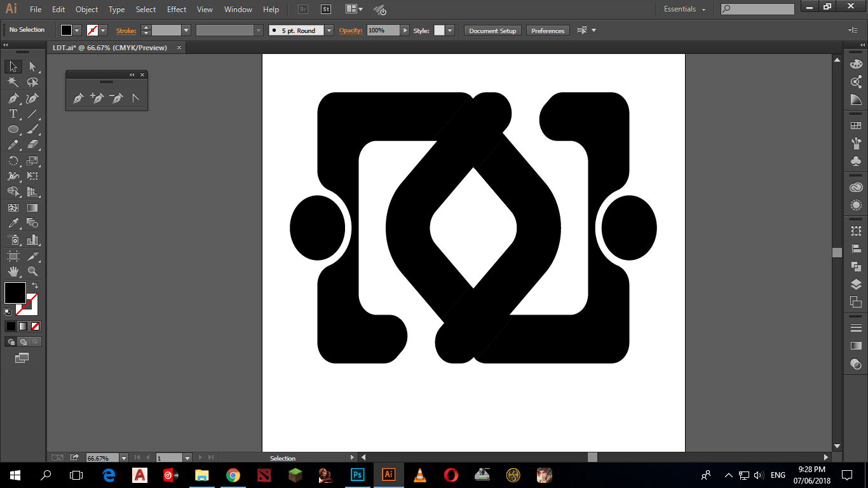Choose Add Anchor Point tool in floating panel
Image resolution: width=868 pixels, height=488 pixels.
tap(97, 98)
